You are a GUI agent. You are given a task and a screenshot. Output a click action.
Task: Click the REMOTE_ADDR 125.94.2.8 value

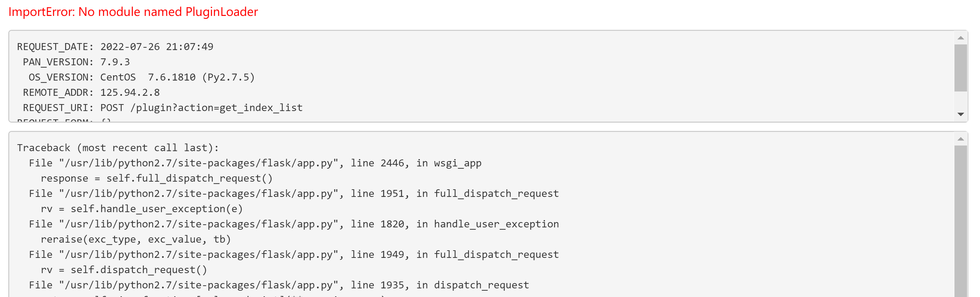coord(130,92)
